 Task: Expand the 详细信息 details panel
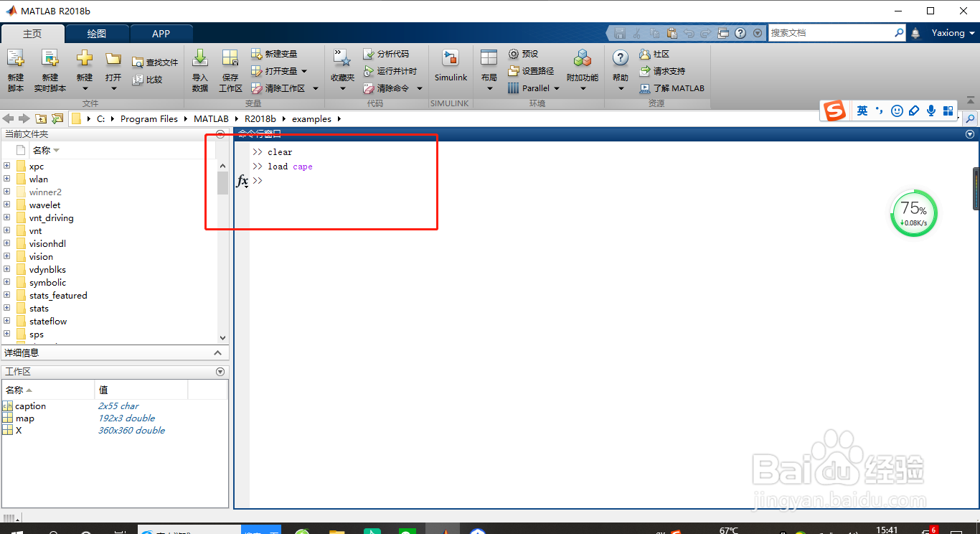click(x=218, y=352)
